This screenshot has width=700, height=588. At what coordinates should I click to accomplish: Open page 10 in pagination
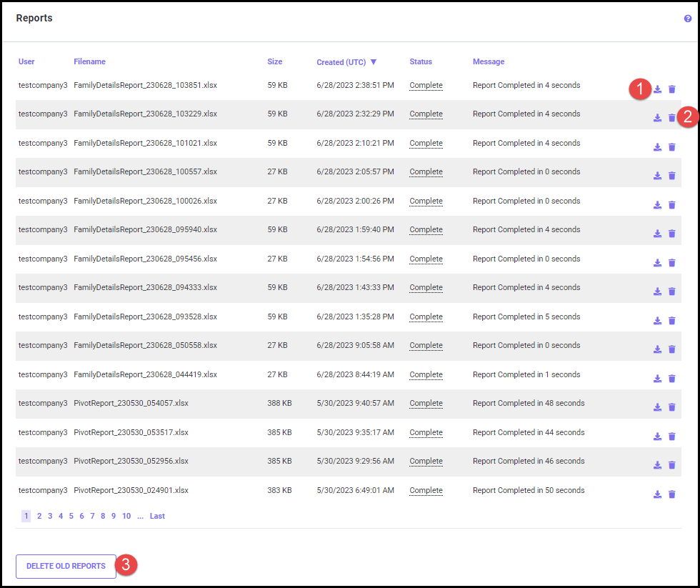pyautogui.click(x=126, y=516)
